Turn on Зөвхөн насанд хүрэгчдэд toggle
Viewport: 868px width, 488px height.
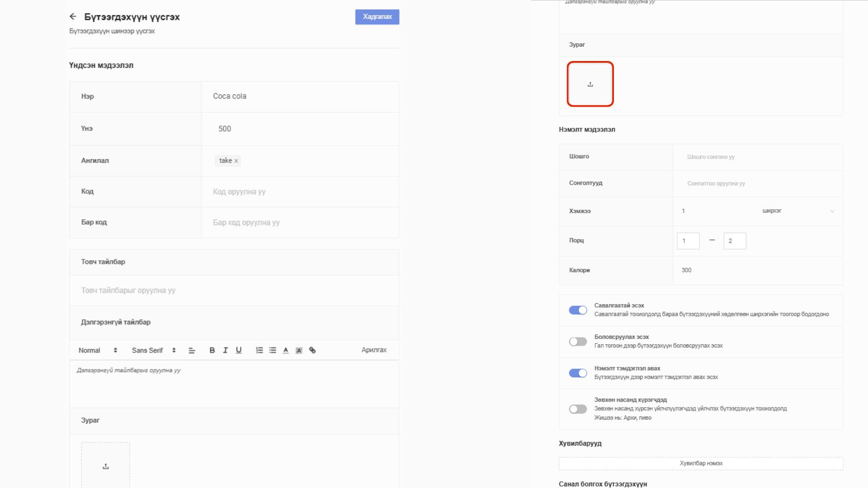click(x=578, y=409)
